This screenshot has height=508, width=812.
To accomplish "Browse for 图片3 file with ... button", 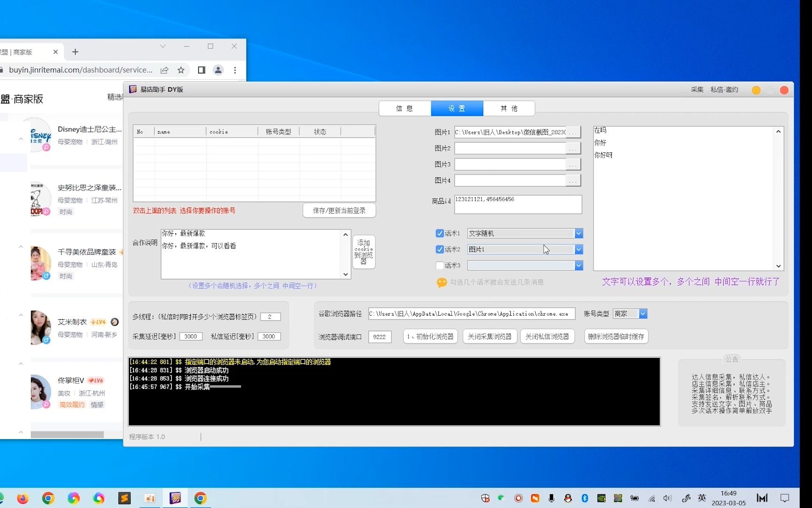I will click(573, 164).
